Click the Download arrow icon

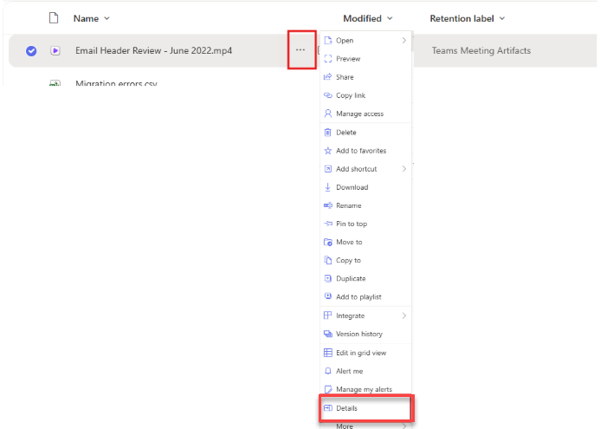pyautogui.click(x=328, y=187)
